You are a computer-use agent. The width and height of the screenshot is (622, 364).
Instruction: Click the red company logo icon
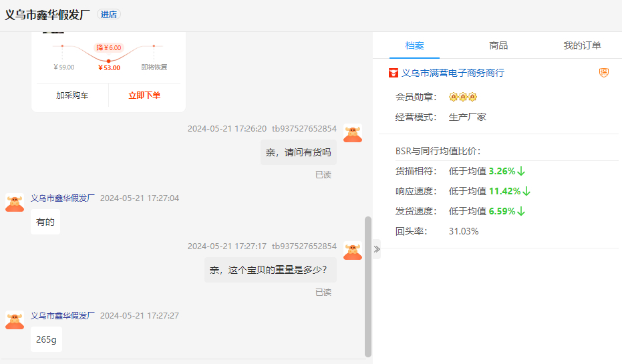coord(394,73)
